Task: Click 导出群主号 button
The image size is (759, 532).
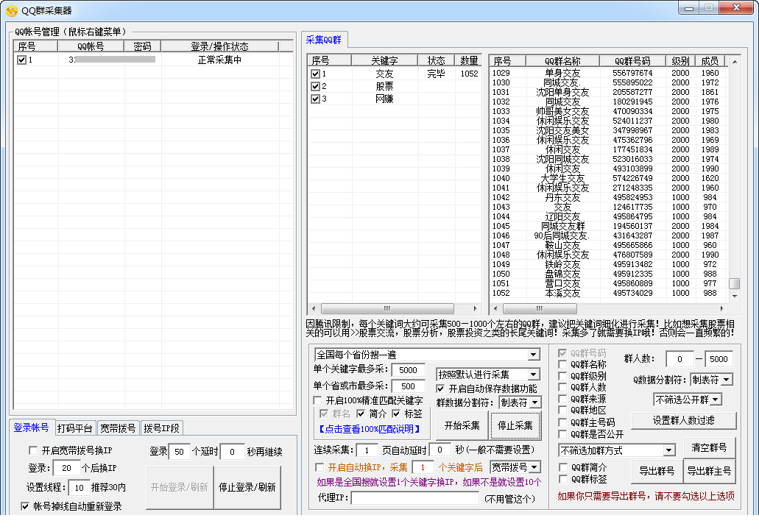Action: [x=709, y=471]
